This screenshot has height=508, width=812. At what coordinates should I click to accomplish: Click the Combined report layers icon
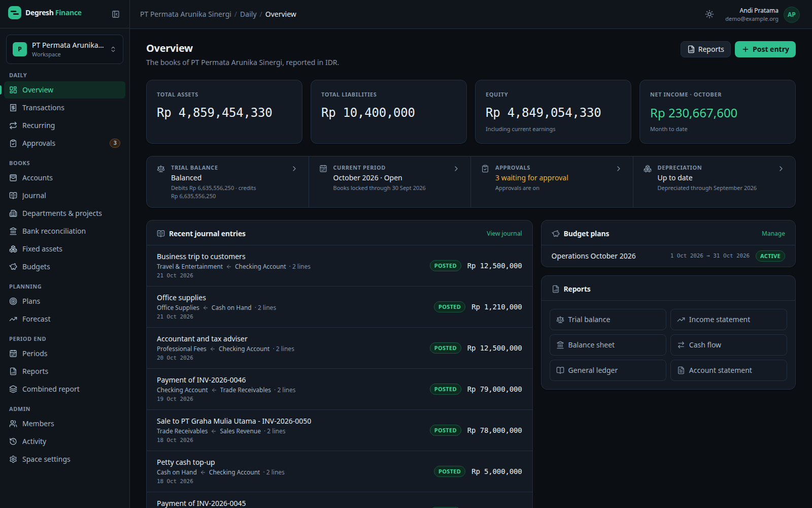(13, 389)
